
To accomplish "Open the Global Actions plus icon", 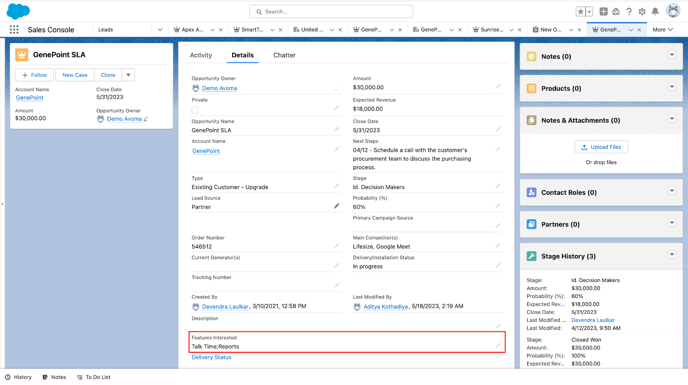I will pyautogui.click(x=603, y=12).
